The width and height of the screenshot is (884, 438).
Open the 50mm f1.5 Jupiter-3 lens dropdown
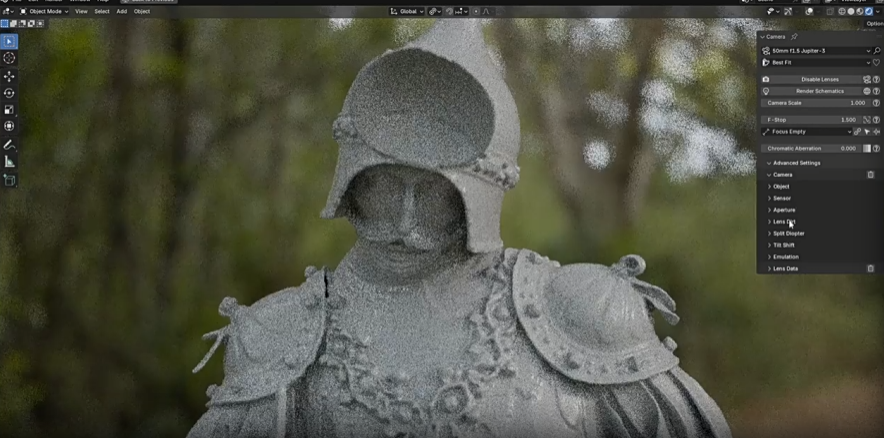pos(817,50)
